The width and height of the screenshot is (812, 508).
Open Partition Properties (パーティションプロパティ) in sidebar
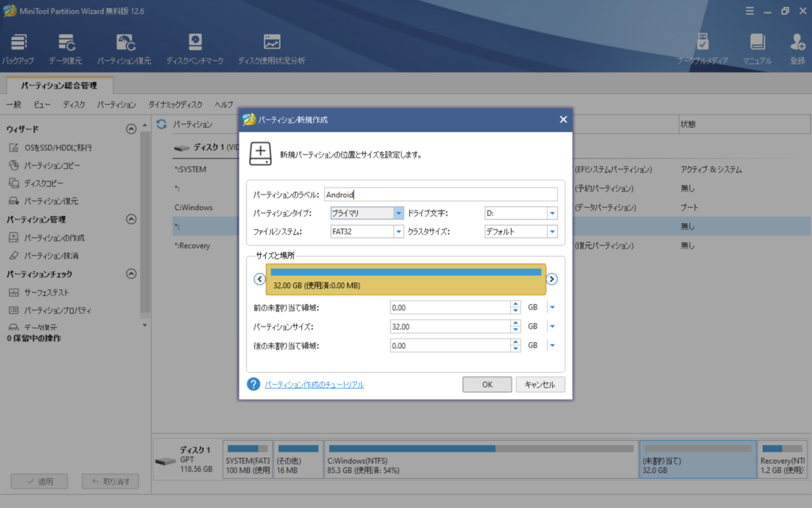(x=49, y=310)
